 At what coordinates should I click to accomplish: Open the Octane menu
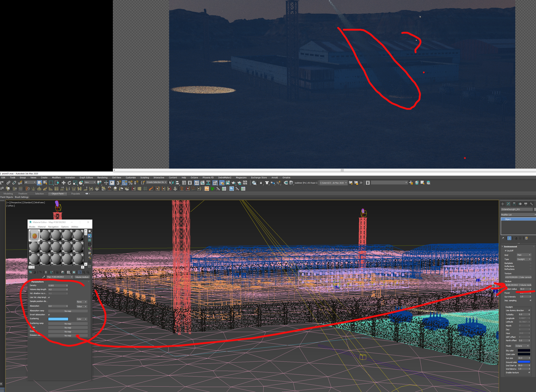[x=194, y=177]
